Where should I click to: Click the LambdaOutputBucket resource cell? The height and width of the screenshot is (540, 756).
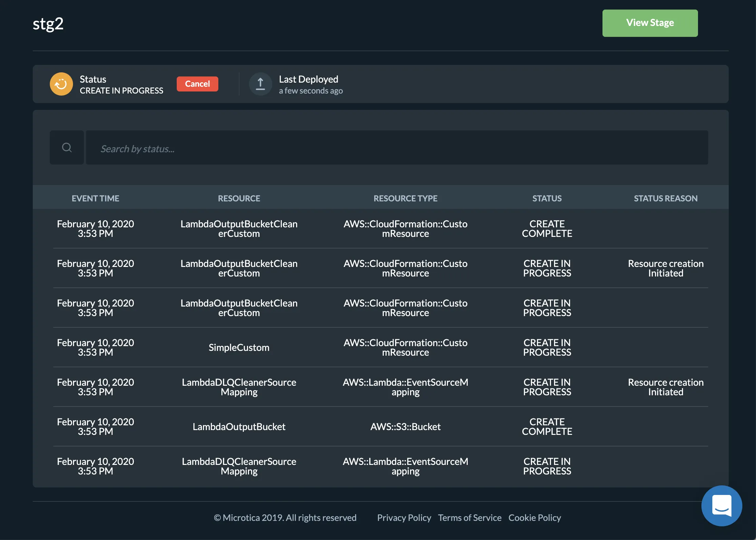pos(239,427)
